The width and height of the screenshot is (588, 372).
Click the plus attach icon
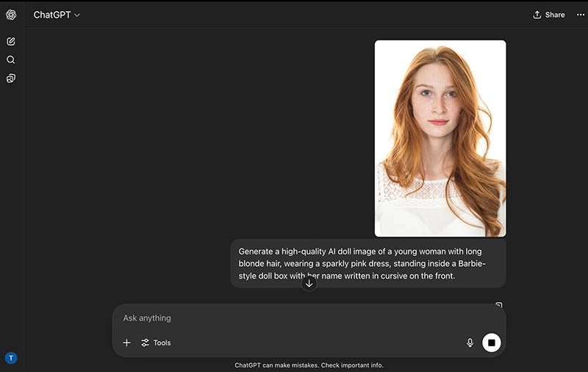pos(126,343)
